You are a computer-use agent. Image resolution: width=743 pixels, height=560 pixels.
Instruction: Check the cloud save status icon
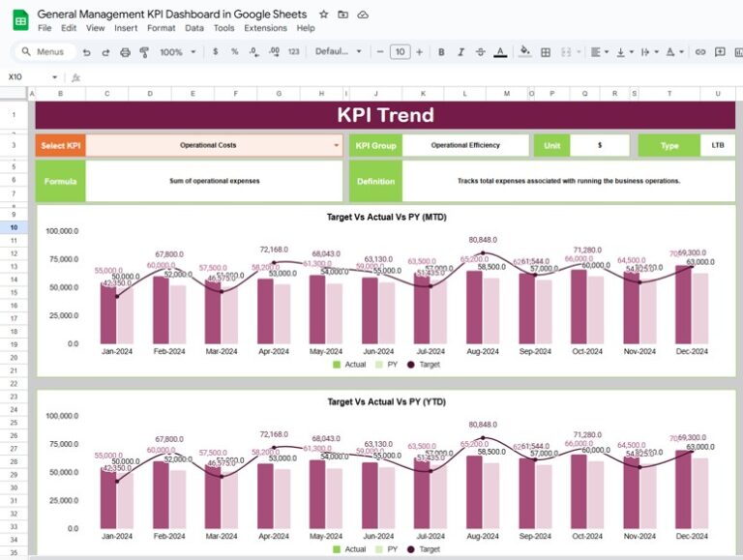click(363, 15)
